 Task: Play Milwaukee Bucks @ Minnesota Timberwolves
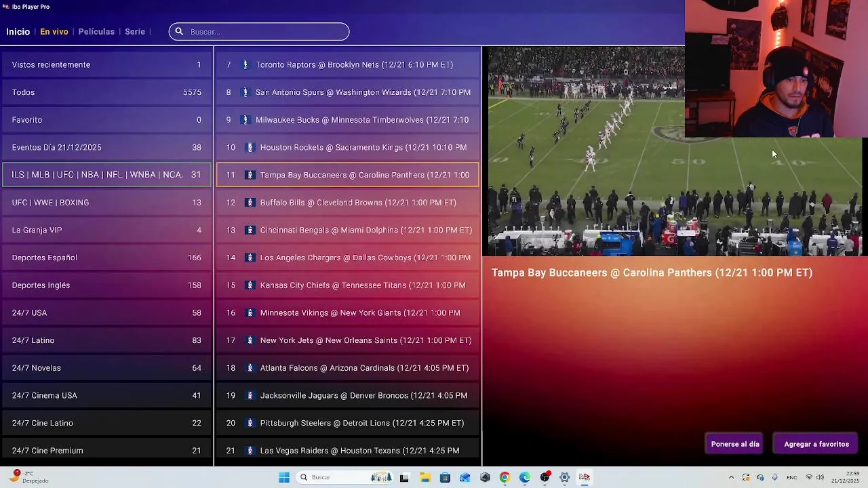[x=348, y=120]
